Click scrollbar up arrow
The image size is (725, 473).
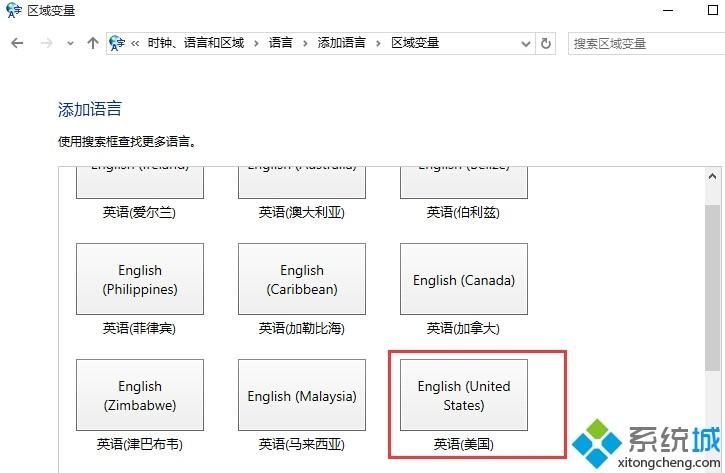point(713,176)
